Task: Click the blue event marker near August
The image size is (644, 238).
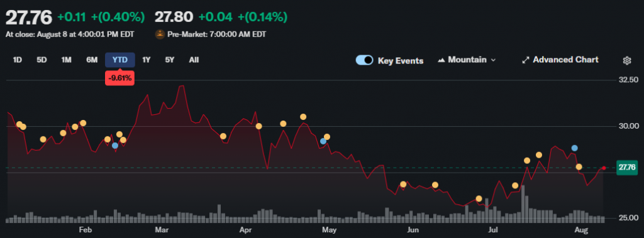Action: tap(575, 148)
